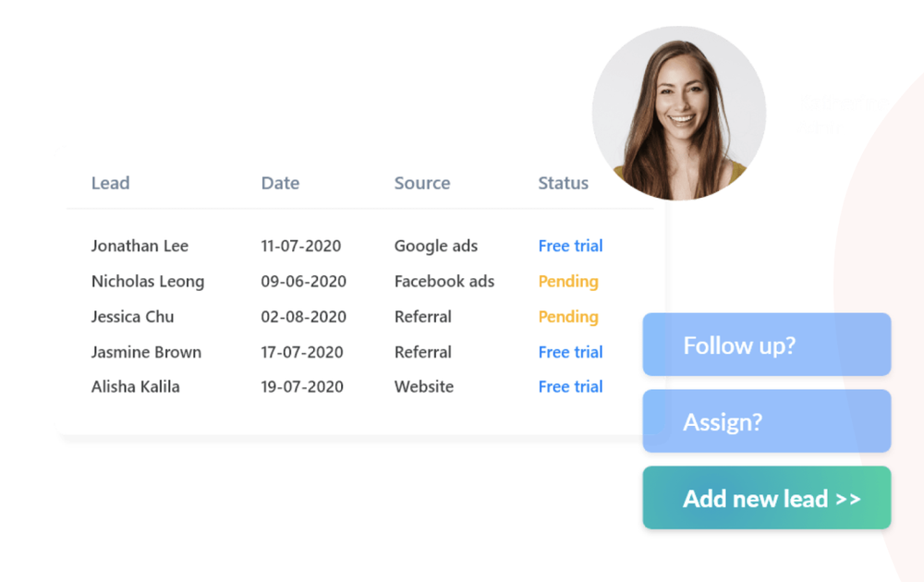Click date 09-06-2020
924x582 pixels.
[x=303, y=281]
